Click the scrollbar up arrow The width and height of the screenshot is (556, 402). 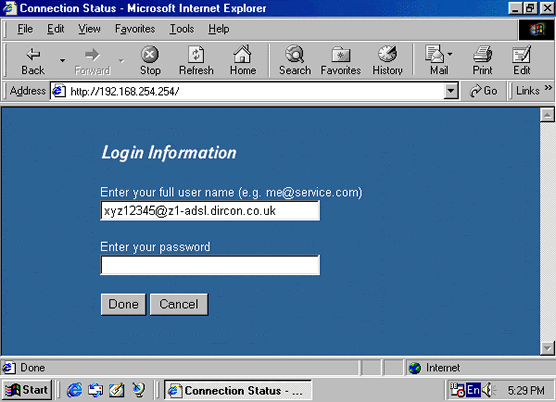[x=547, y=115]
